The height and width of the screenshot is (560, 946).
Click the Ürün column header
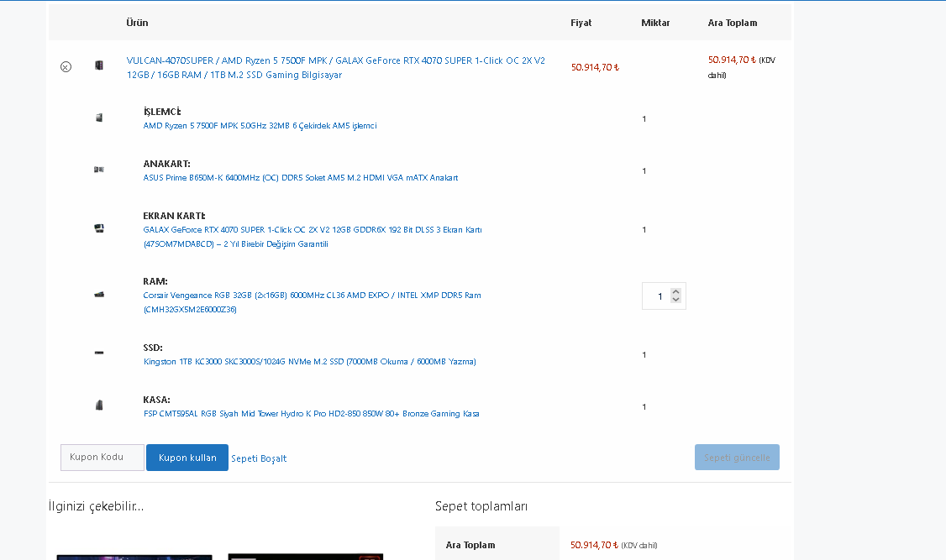(137, 23)
